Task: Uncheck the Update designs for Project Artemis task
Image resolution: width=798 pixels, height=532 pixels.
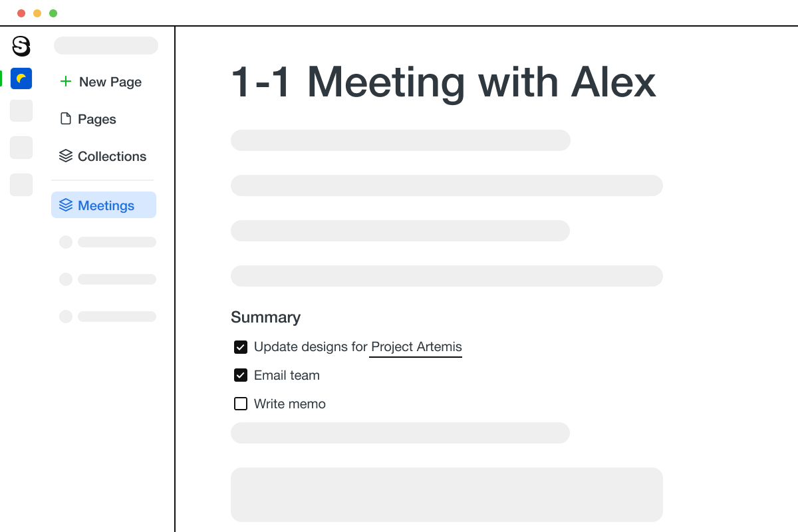Action: pyautogui.click(x=240, y=347)
